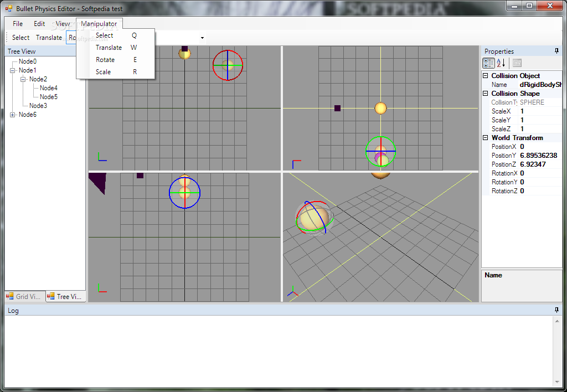Maximize the Bullet Physics Editor window
The image size is (567, 392).
[x=529, y=6]
